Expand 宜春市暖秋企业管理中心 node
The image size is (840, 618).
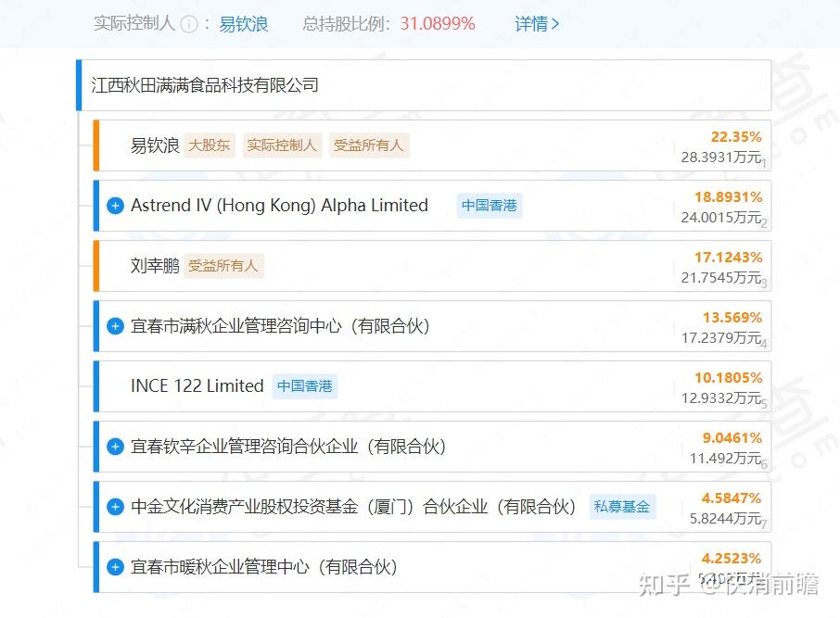(x=115, y=567)
